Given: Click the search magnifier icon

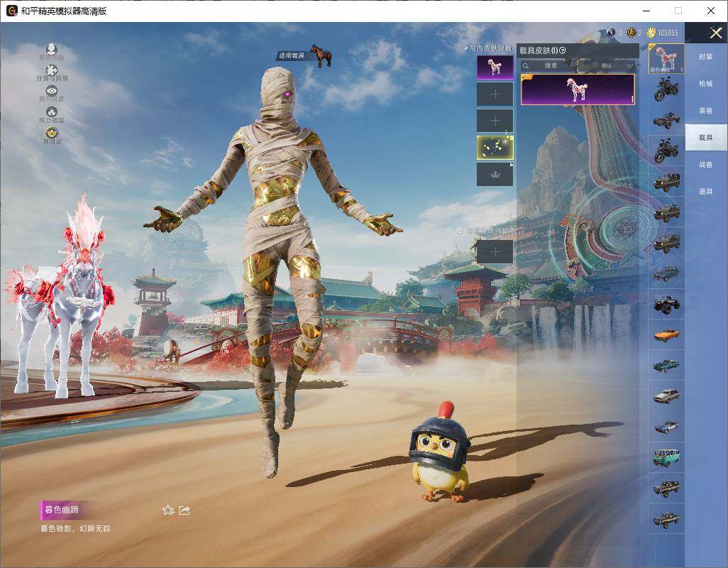Looking at the screenshot, I should click(x=526, y=66).
